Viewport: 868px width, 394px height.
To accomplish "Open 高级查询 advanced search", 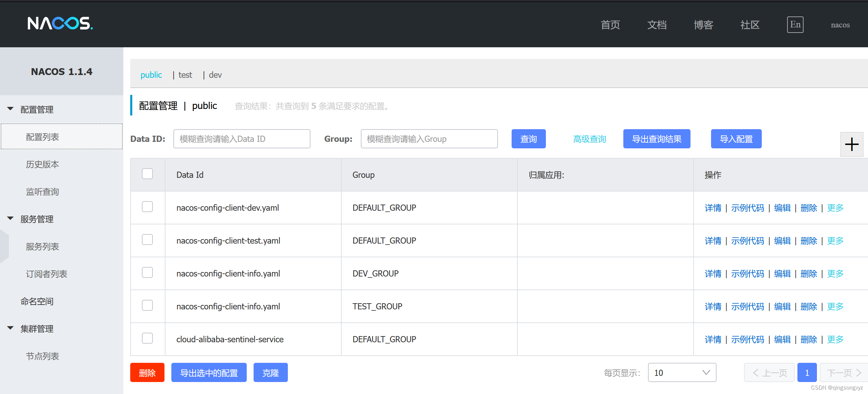I will (589, 139).
